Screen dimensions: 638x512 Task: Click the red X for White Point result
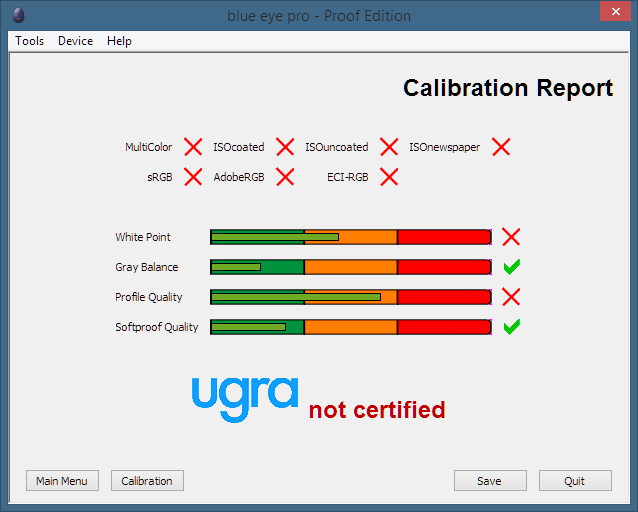coord(511,237)
